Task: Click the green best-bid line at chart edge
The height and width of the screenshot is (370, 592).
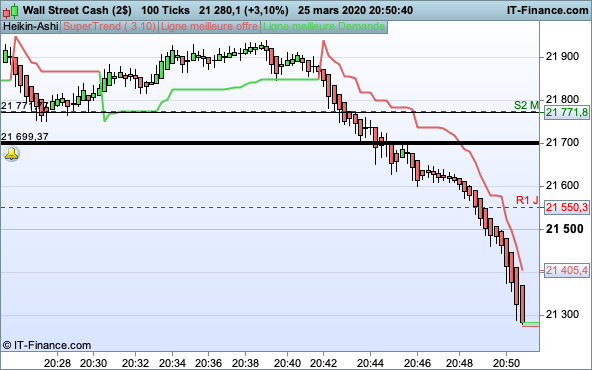Action: [x=531, y=323]
